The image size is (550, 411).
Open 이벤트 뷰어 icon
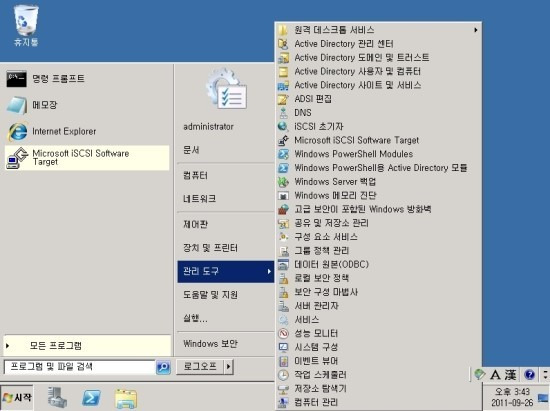click(x=283, y=361)
